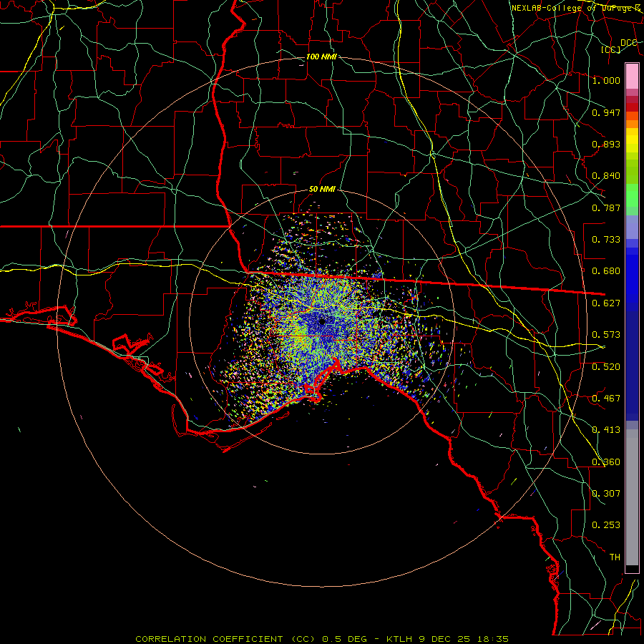Click the 0.893 legend value
The height and width of the screenshot is (644, 644).
click(606, 144)
